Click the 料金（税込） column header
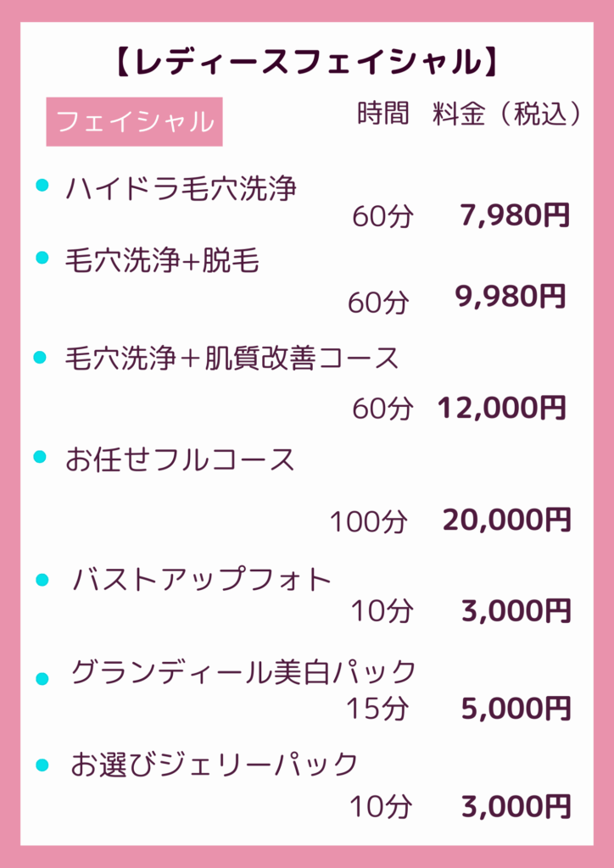The image size is (614, 868). tap(508, 115)
